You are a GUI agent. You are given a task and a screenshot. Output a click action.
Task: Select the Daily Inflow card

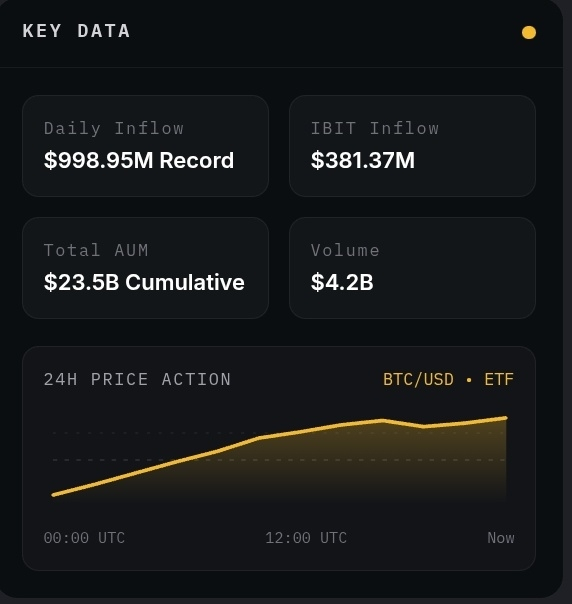[145, 146]
